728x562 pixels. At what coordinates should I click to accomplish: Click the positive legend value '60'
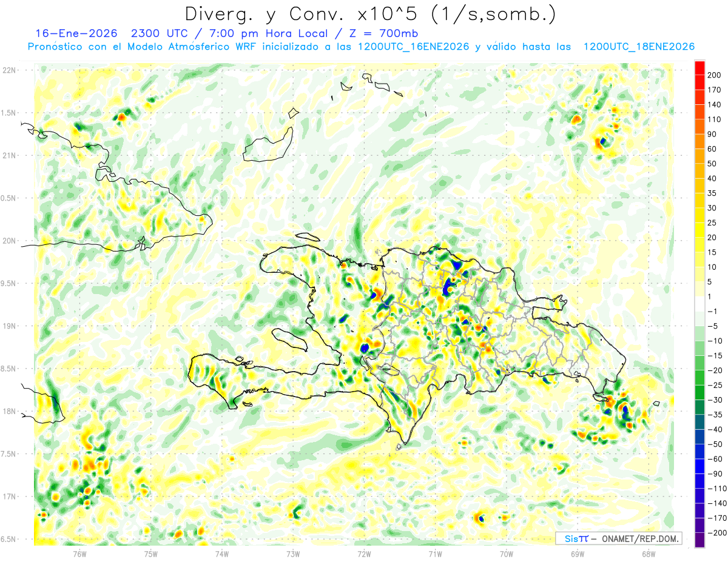712,149
